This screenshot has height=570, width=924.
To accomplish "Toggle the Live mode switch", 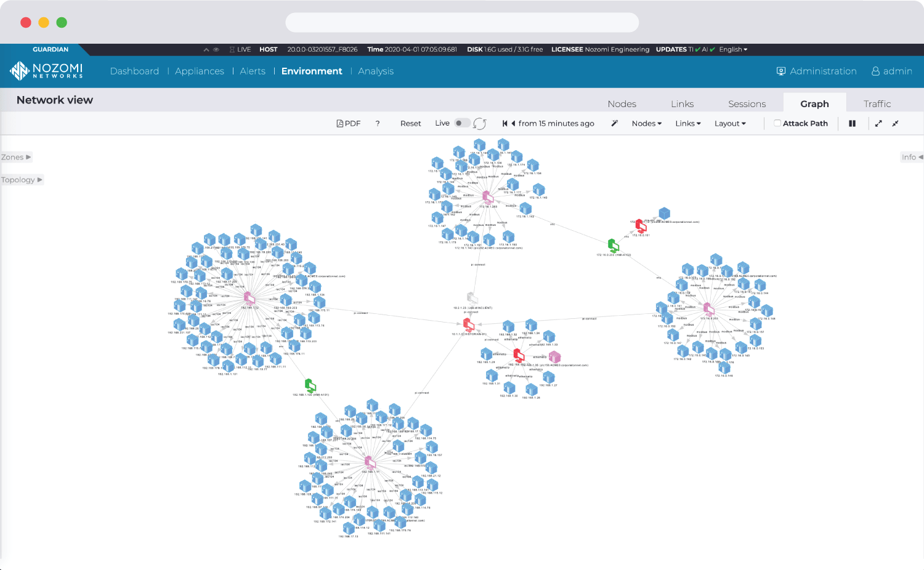I will click(x=462, y=123).
